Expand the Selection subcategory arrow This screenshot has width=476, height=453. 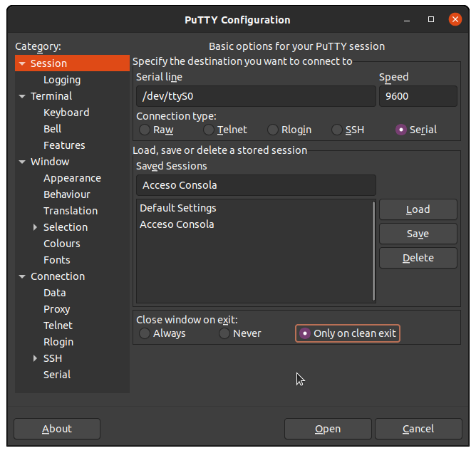pyautogui.click(x=35, y=227)
